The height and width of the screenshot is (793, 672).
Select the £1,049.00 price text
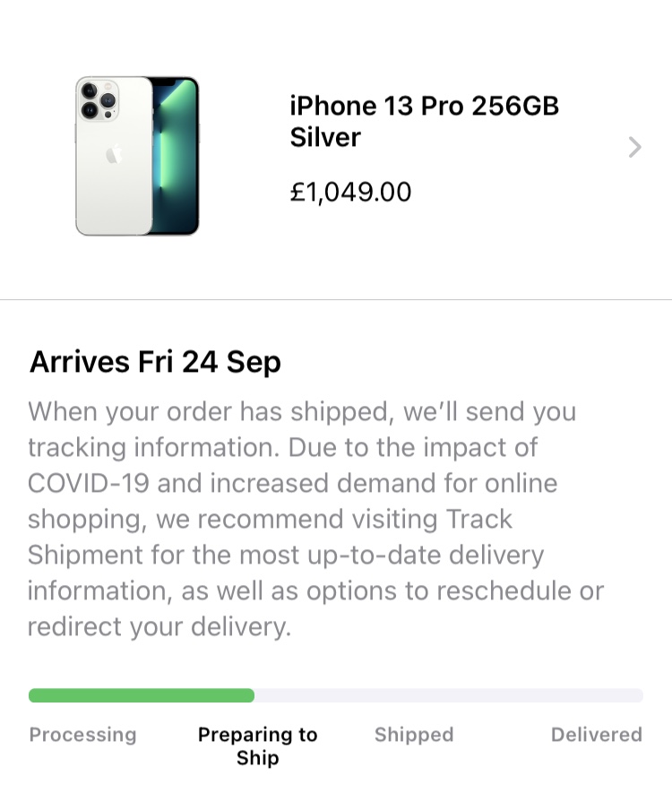coord(350,192)
